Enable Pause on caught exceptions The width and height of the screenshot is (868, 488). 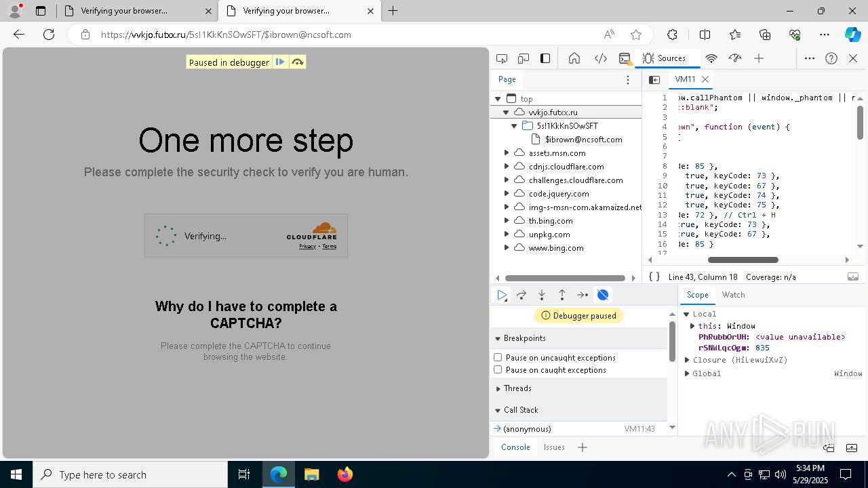coord(498,369)
